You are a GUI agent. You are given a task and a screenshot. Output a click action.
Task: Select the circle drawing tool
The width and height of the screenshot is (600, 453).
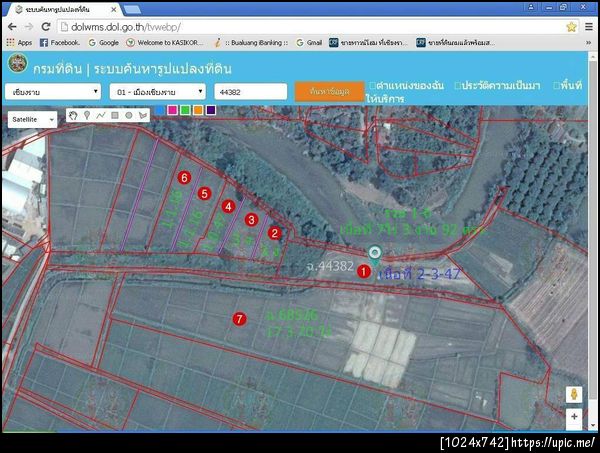coord(129,115)
